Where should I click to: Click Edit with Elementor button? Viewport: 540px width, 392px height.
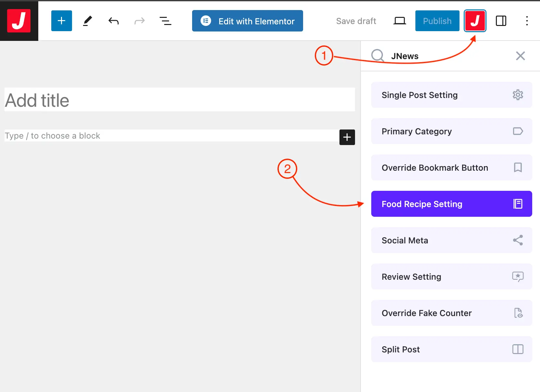(247, 21)
